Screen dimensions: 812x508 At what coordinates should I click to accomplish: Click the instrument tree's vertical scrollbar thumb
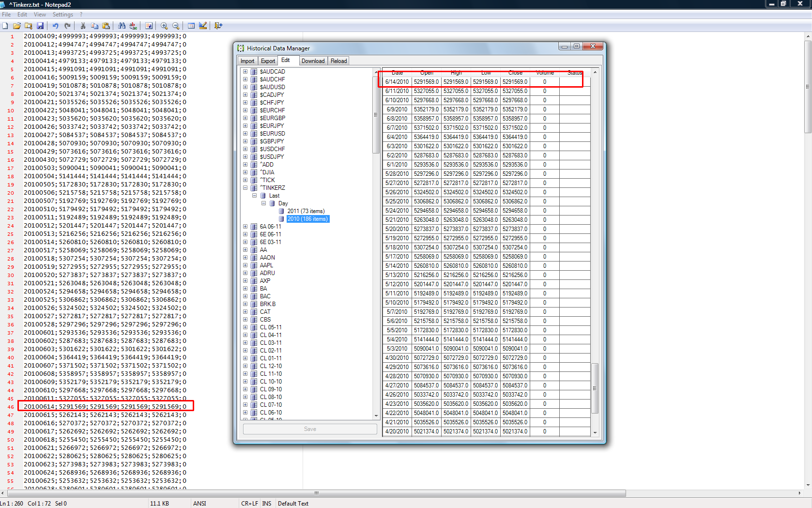coord(376,115)
